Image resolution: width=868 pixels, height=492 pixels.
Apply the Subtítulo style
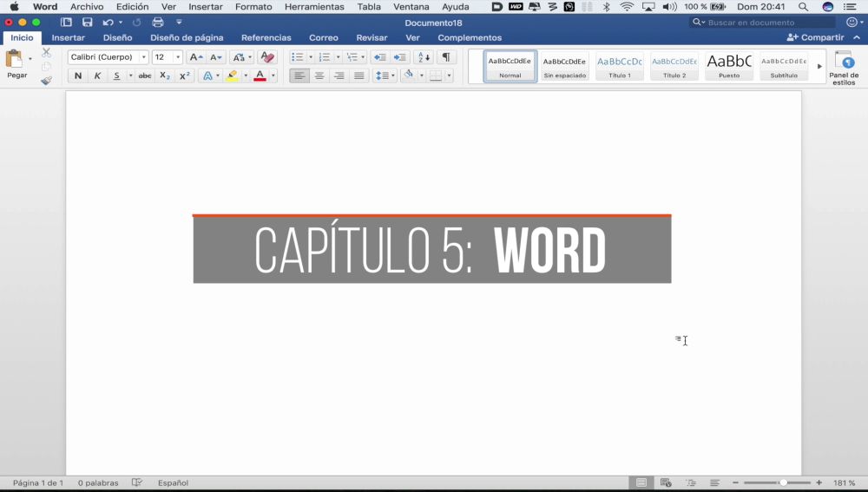point(784,67)
